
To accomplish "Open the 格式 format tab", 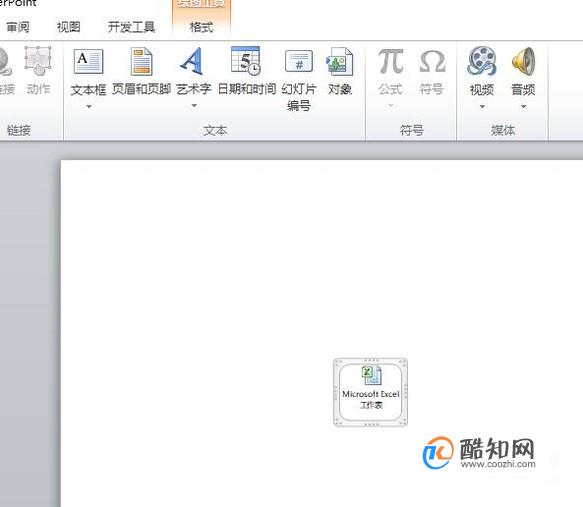I will click(x=202, y=27).
